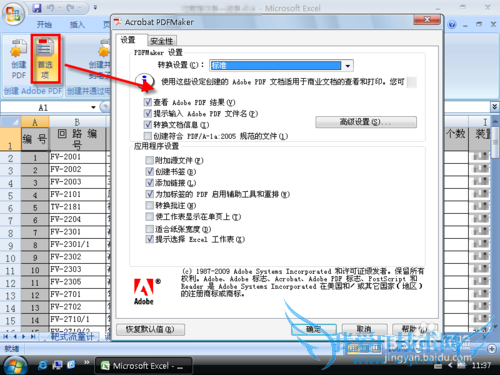Click next sheet navigation arrow
Screen dimensions: 500x375
click(x=24, y=337)
